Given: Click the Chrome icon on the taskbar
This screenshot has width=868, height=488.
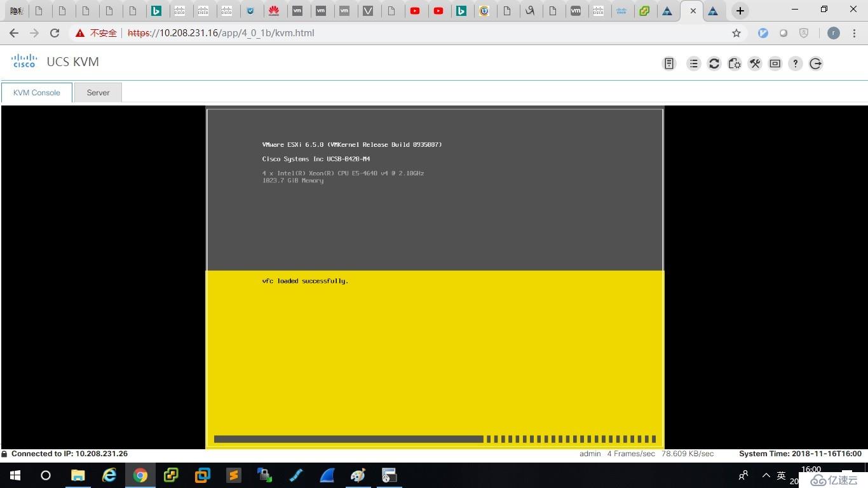Looking at the screenshot, I should point(140,475).
